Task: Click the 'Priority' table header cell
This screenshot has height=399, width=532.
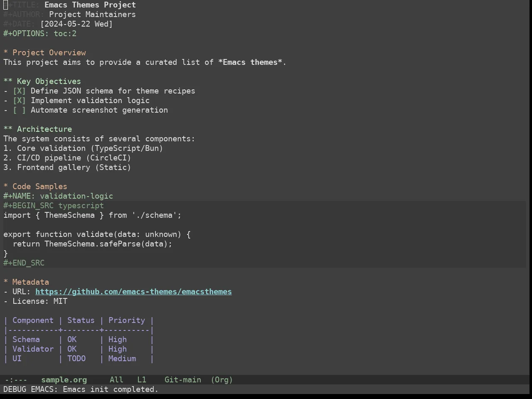Action: [127, 320]
